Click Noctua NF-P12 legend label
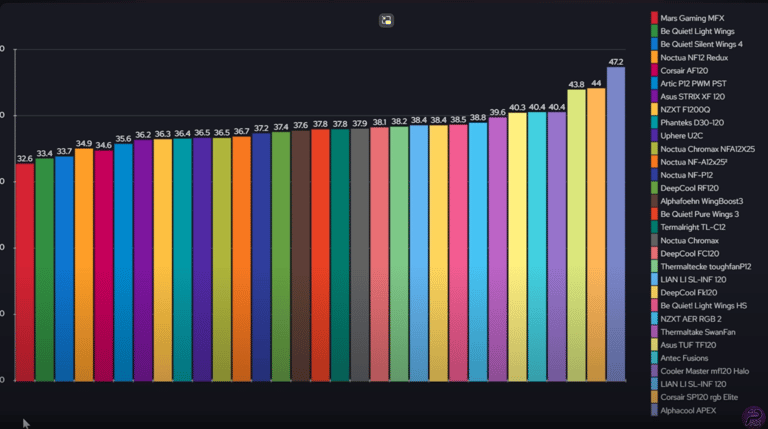Image resolution: width=768 pixels, height=429 pixels. [686, 175]
